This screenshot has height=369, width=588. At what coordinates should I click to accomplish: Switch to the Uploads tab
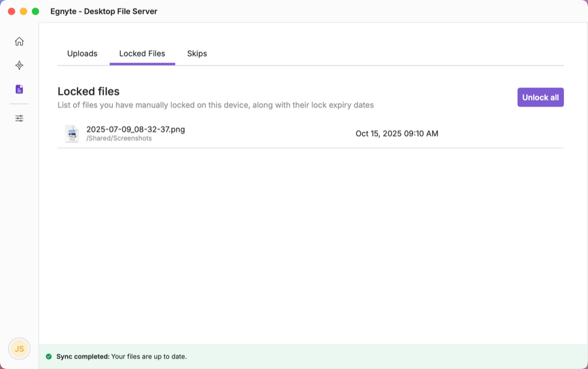[82, 53]
